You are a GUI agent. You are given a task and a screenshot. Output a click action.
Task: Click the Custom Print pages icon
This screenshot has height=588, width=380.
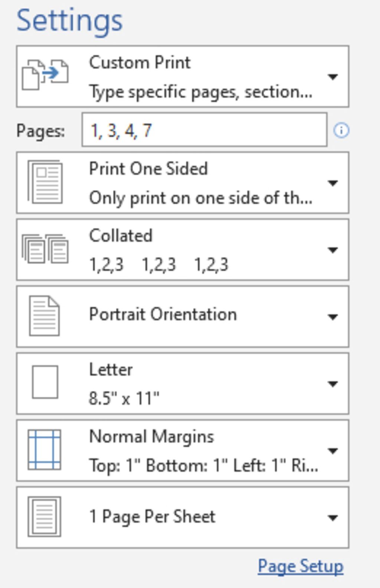pyautogui.click(x=45, y=75)
